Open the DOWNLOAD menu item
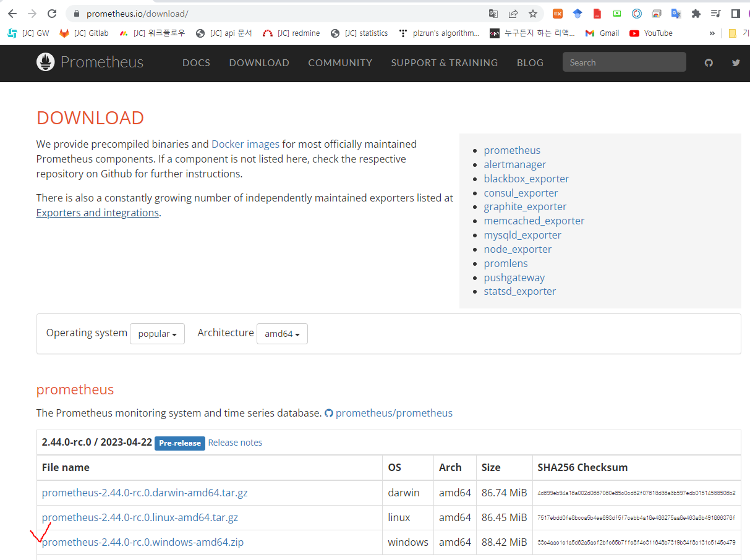Screen dimensions: 750x560 coord(259,62)
